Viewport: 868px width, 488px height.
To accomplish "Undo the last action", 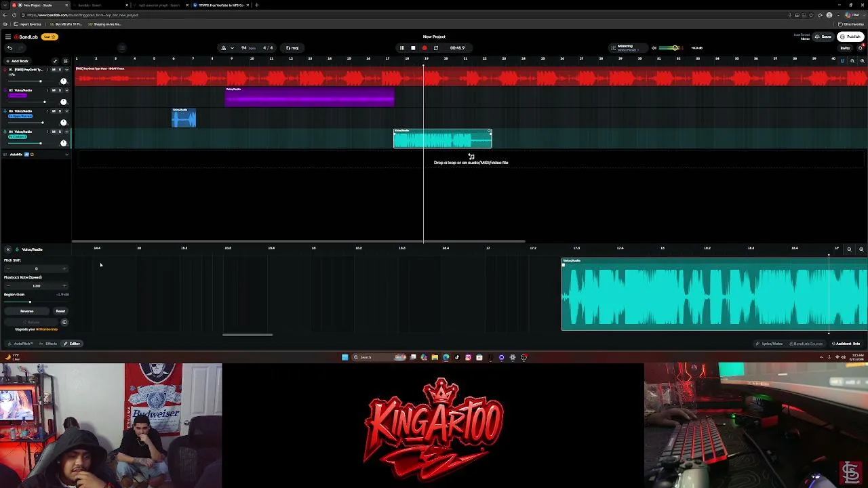I will point(9,48).
